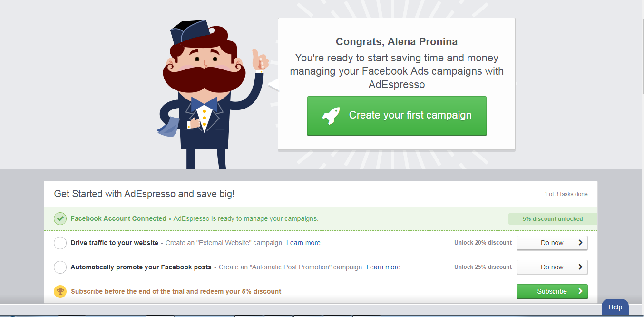This screenshot has width=644, height=317.
Task: Select the circle next to Drive traffic task
Action: tap(60, 243)
